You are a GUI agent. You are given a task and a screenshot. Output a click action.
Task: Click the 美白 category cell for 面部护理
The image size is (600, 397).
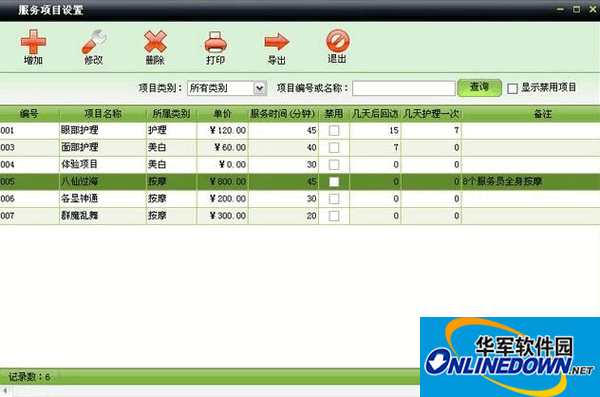click(171, 147)
